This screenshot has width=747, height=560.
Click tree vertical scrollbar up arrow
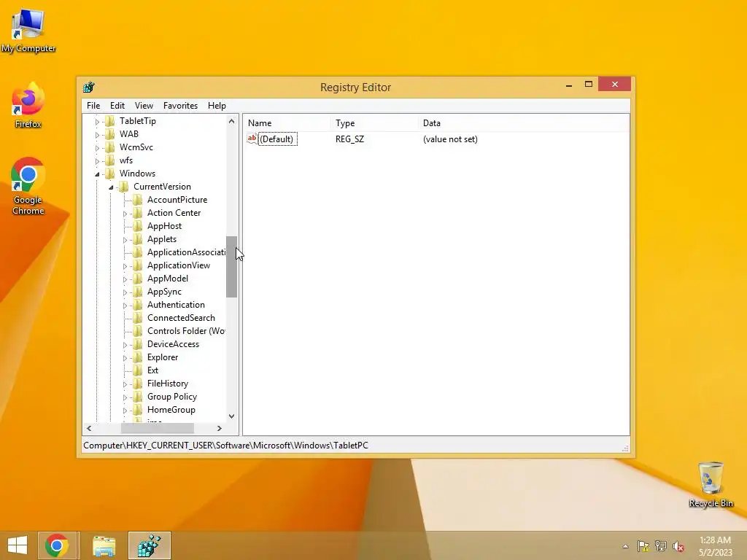[x=231, y=121]
